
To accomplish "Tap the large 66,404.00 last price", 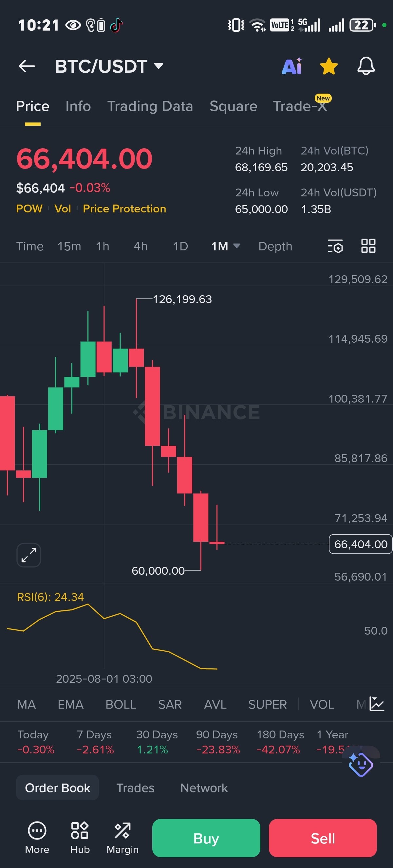I will 84,159.
